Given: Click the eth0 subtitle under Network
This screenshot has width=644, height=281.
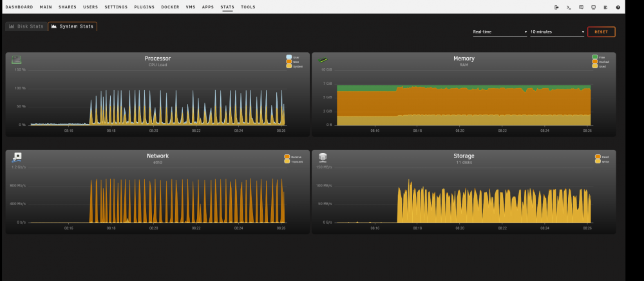Looking at the screenshot, I should coord(158,163).
